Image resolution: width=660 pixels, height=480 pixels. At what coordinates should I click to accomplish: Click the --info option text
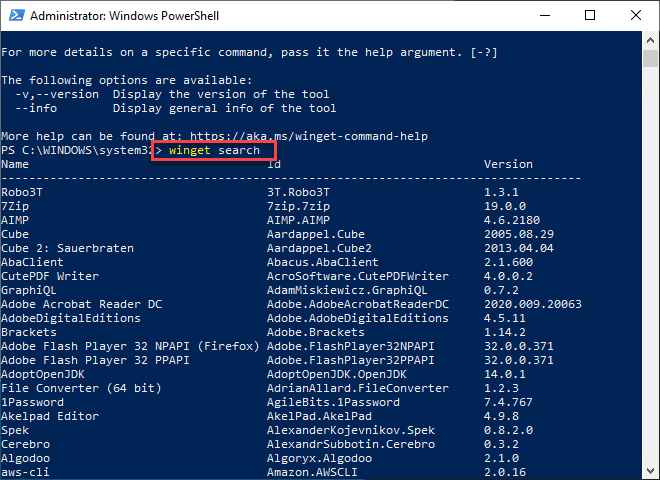coord(37,108)
